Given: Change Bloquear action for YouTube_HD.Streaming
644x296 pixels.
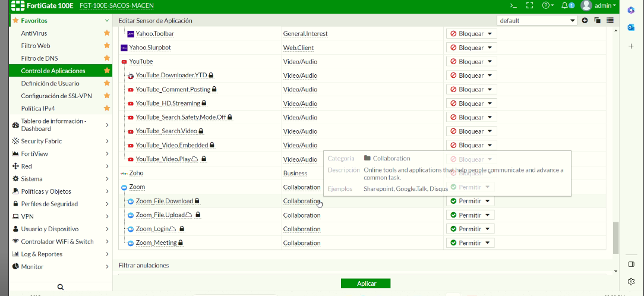Looking at the screenshot, I should pyautogui.click(x=472, y=103).
